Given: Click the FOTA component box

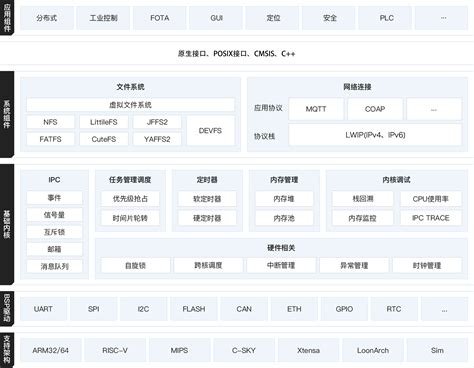Looking at the screenshot, I should (160, 18).
